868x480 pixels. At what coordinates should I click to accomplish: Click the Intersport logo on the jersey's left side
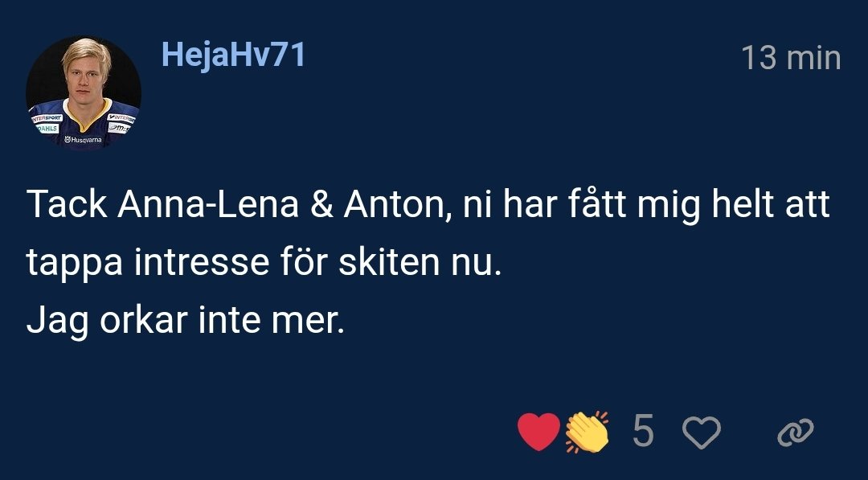coord(47,118)
